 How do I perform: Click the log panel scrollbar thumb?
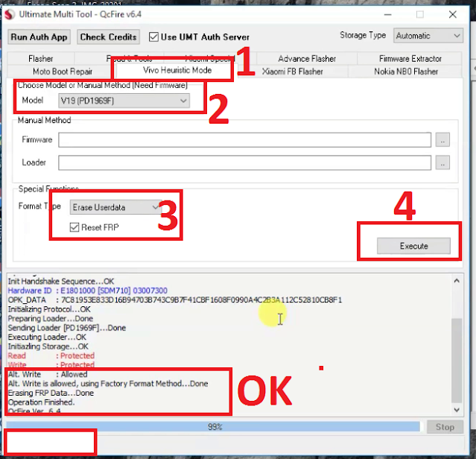457,360
